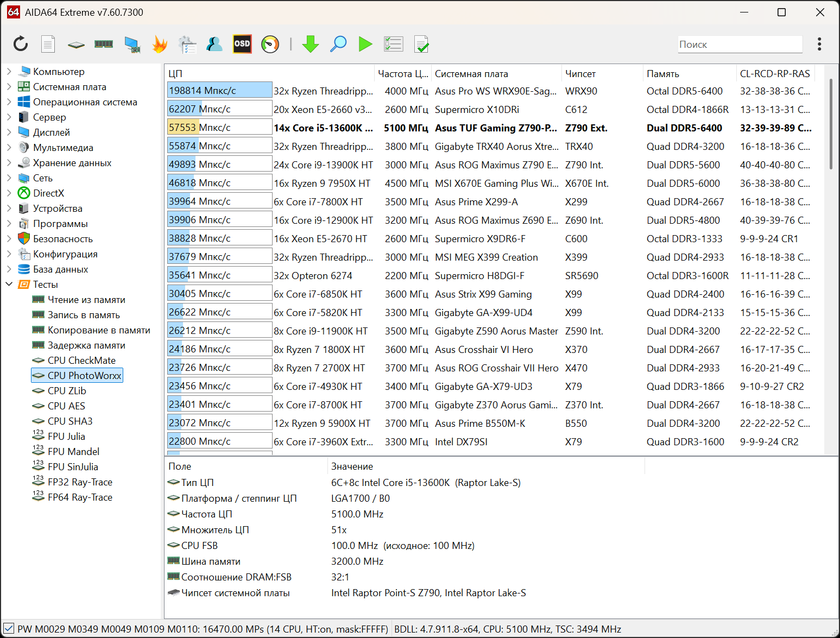Select Безопасность in the sidebar
The image size is (840, 638).
pos(63,238)
